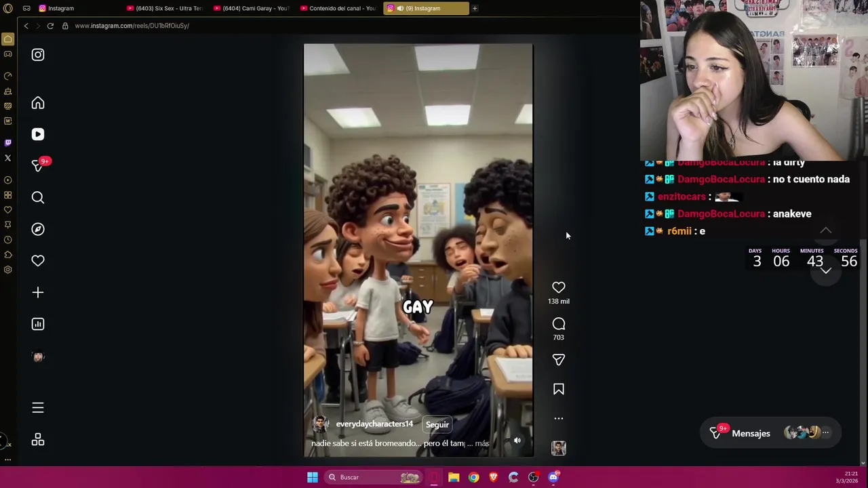Open Notifications heart icon in sidebar
Image resolution: width=868 pixels, height=488 pixels.
[x=38, y=261]
